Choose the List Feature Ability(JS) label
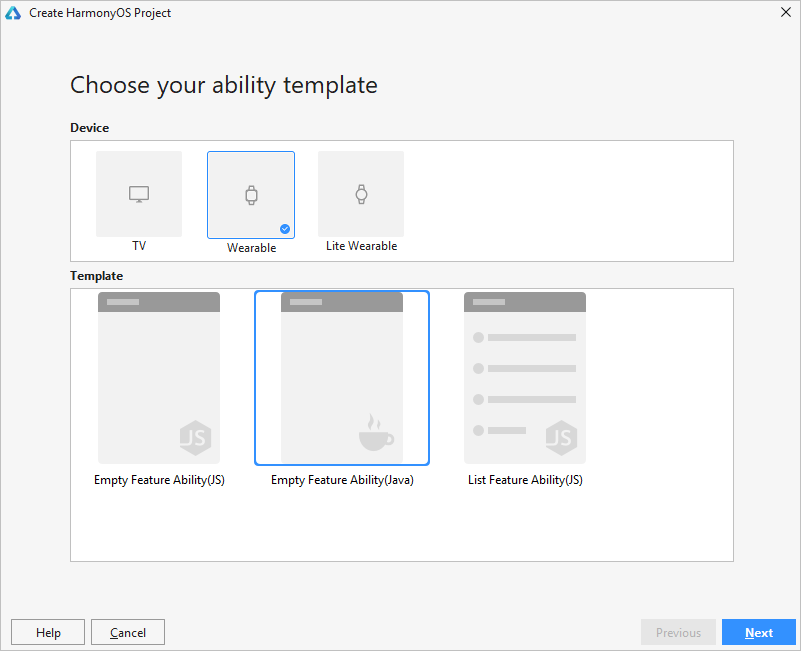The width and height of the screenshot is (801, 651). click(525, 480)
